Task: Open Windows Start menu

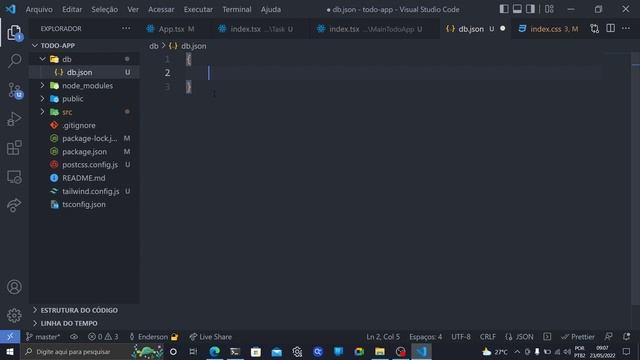Action: click(x=10, y=351)
